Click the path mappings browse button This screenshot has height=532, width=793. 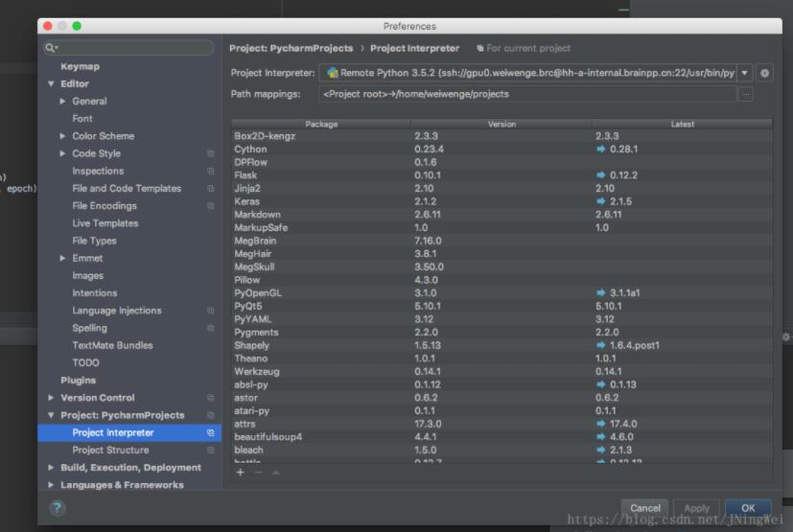tap(745, 95)
